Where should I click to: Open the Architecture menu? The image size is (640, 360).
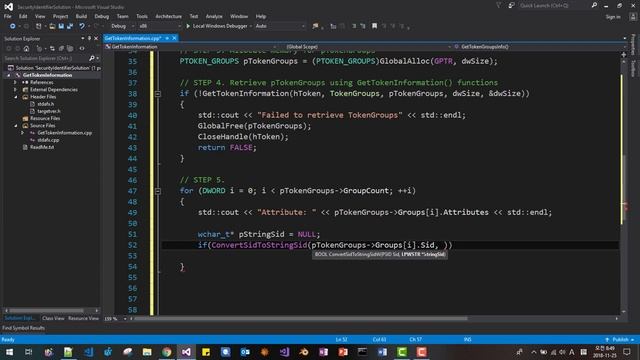[x=168, y=16]
